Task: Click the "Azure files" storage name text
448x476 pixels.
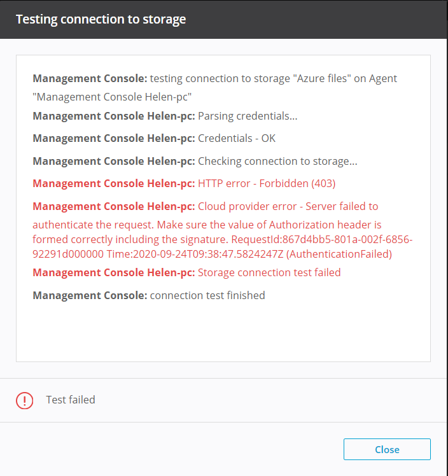Action: [323, 79]
